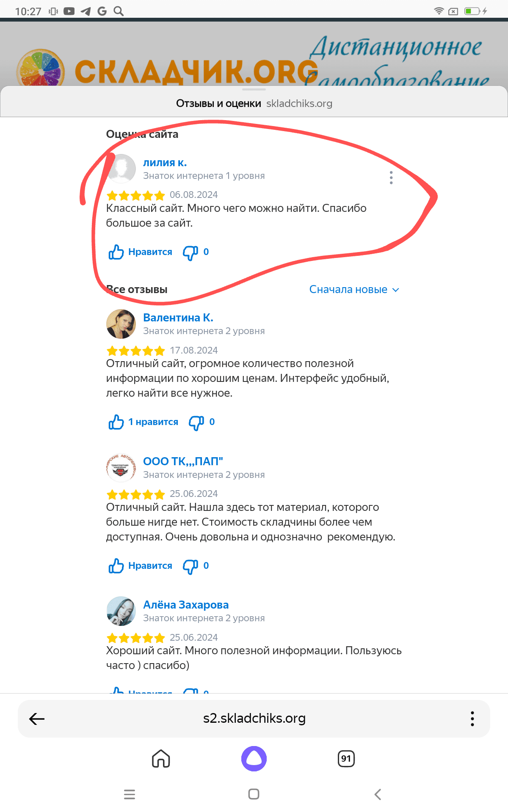Like Валентина К.'s review
Viewport: 508px width, 812px height.
[143, 422]
